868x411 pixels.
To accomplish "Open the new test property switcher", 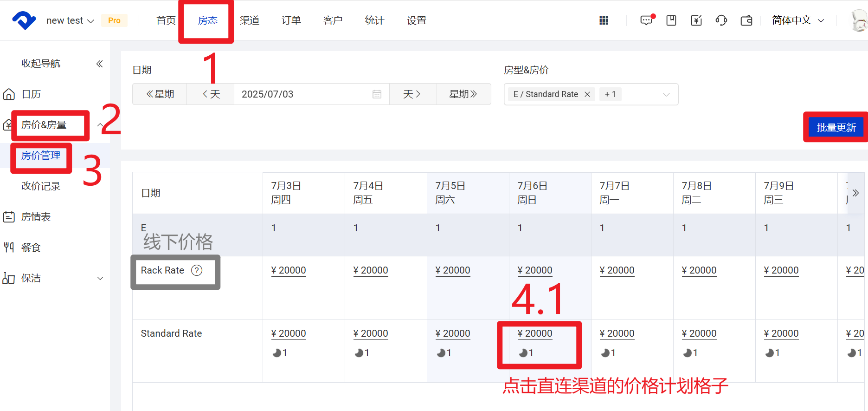I will pyautogui.click(x=70, y=20).
